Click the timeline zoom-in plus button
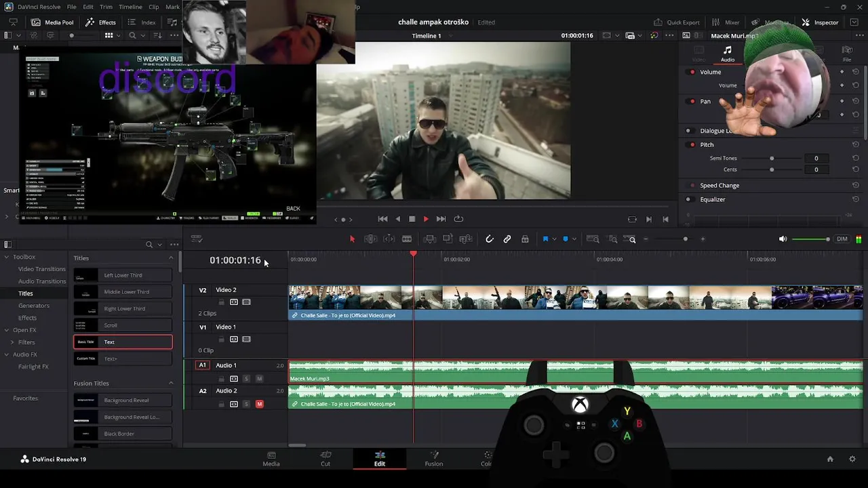 (x=703, y=239)
